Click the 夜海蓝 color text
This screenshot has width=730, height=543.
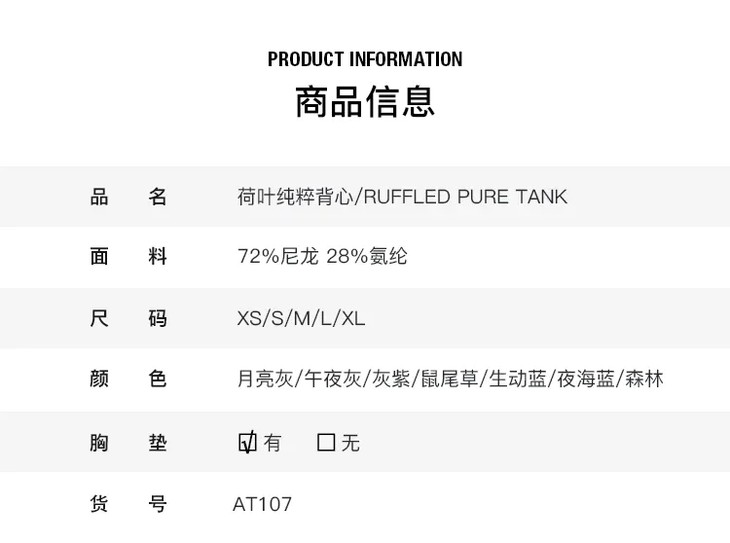584,380
